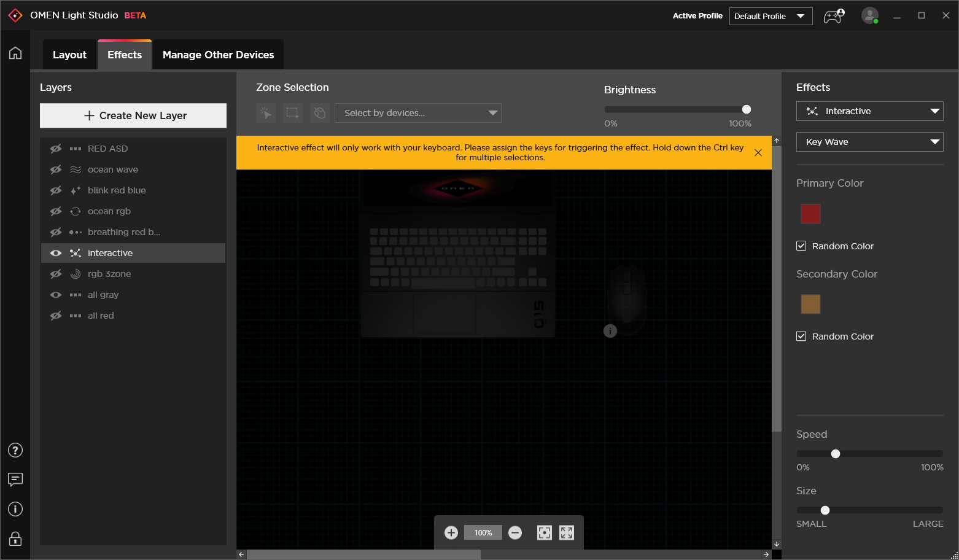Zoom out on the device canvas
Image resolution: width=959 pixels, height=560 pixels.
point(515,532)
